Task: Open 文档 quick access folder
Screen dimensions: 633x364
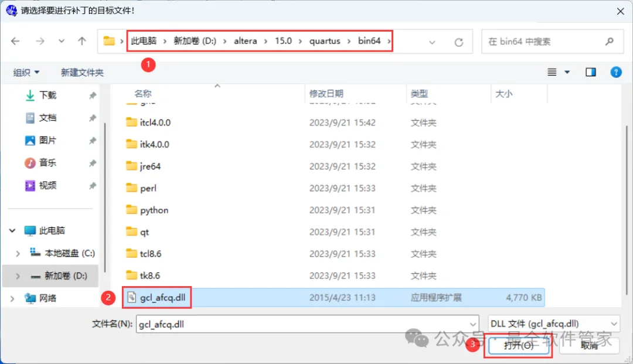Action: pos(47,118)
